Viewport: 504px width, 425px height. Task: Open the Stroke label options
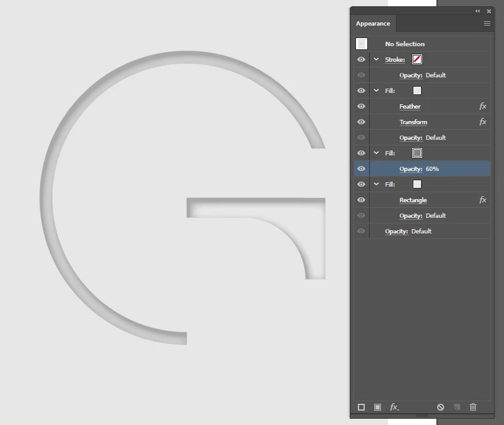click(395, 60)
